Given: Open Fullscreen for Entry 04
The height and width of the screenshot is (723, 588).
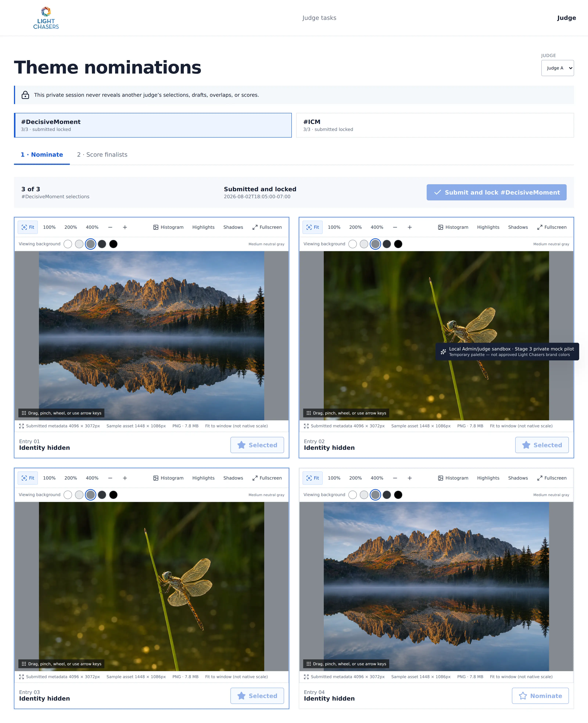Looking at the screenshot, I should pyautogui.click(x=552, y=478).
